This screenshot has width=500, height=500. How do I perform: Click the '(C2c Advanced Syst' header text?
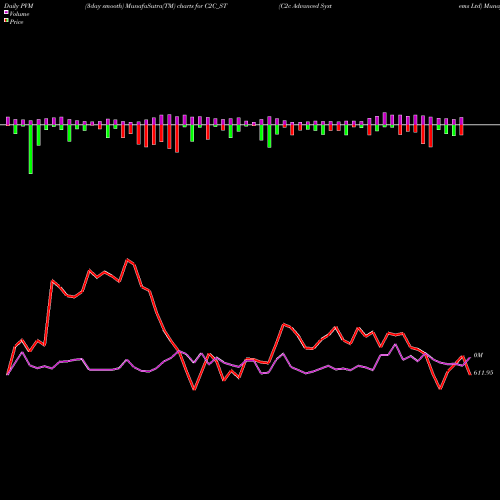[x=305, y=6]
